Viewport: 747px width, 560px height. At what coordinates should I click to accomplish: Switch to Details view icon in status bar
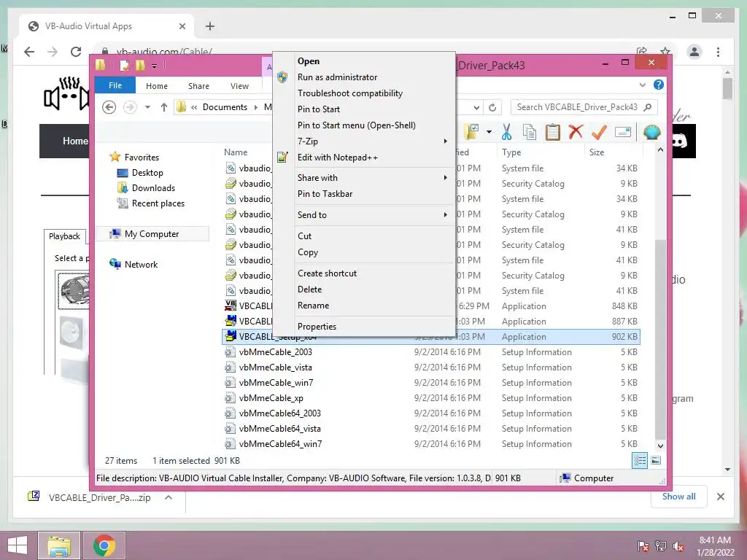pyautogui.click(x=640, y=460)
